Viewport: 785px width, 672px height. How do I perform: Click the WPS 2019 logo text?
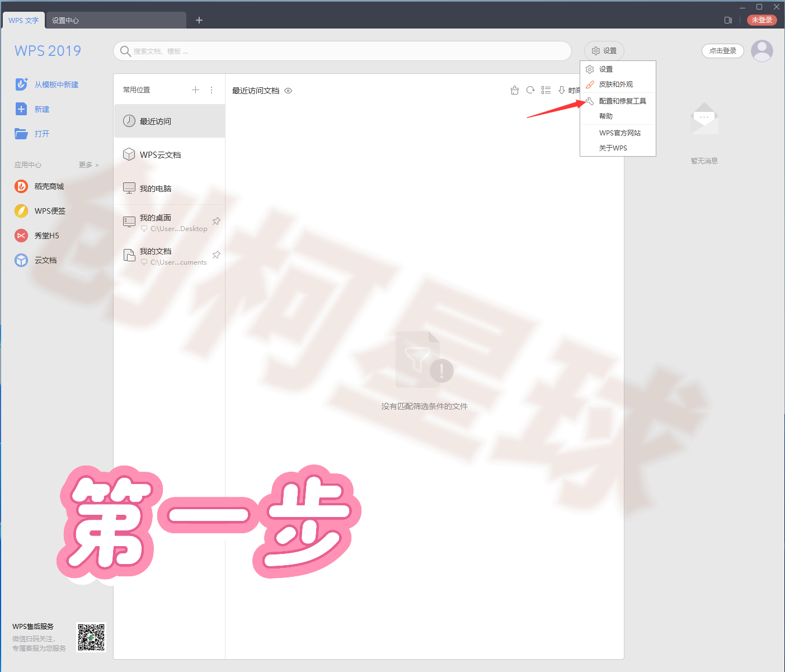pos(48,51)
